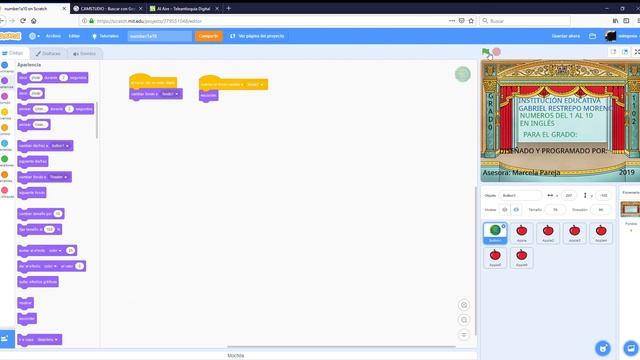Select the Sensores light-blue category circle
The width and height of the screenshot is (640, 360).
point(4,143)
